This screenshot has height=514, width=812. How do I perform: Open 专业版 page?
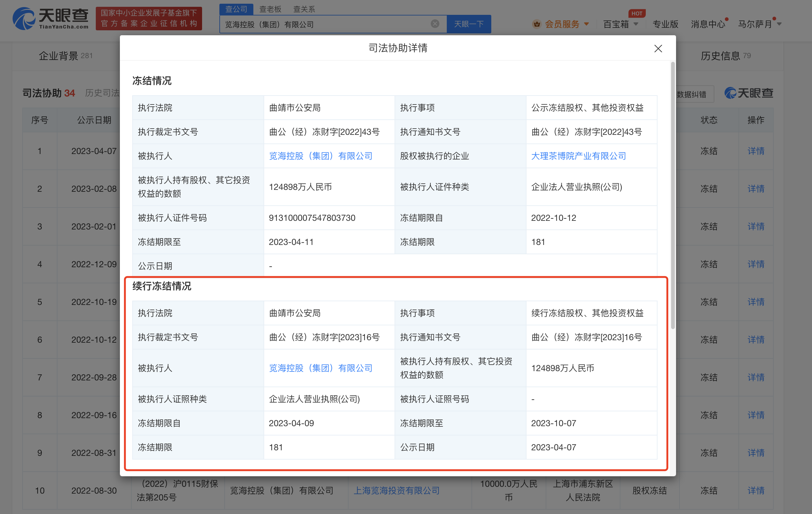(665, 24)
